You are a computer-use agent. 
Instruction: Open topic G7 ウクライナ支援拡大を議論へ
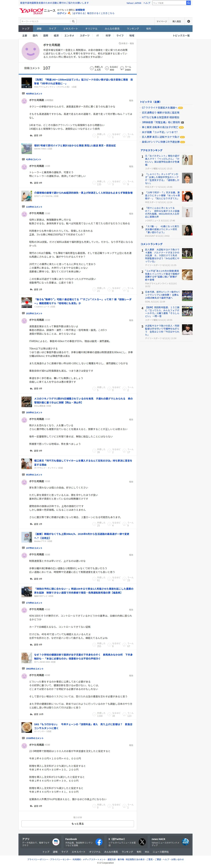pos(160,108)
